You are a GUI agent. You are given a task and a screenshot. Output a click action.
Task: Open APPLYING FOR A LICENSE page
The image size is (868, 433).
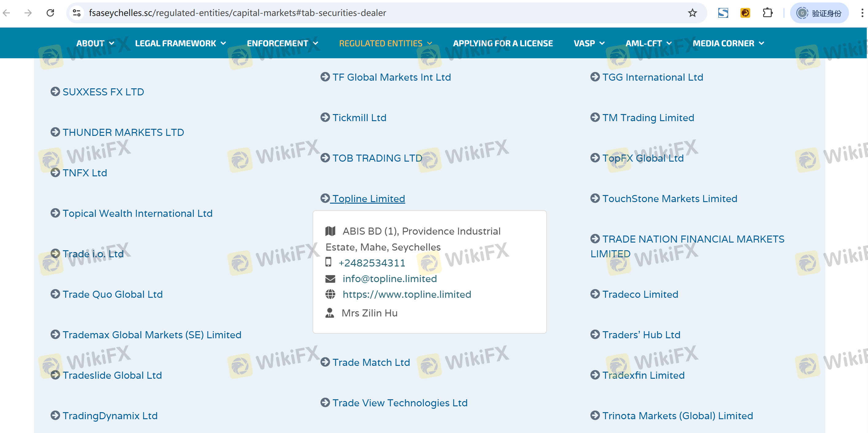point(503,44)
